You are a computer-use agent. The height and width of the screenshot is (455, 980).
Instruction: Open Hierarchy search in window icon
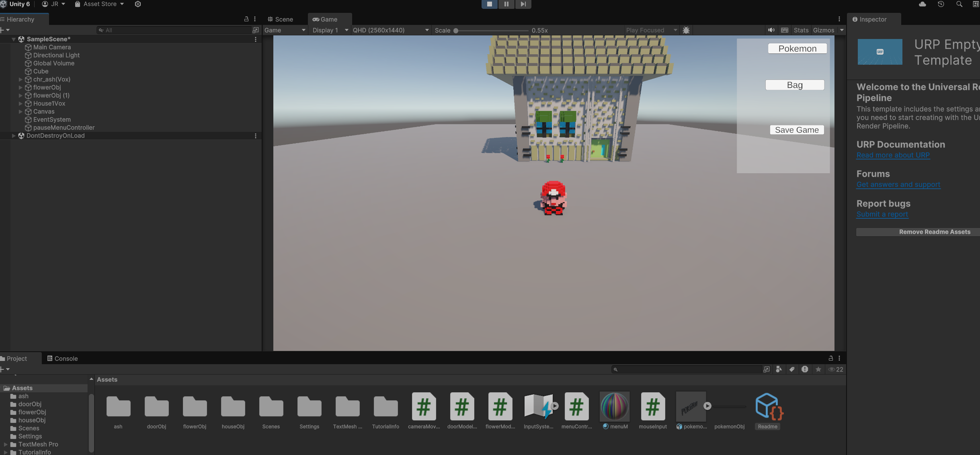tap(256, 30)
